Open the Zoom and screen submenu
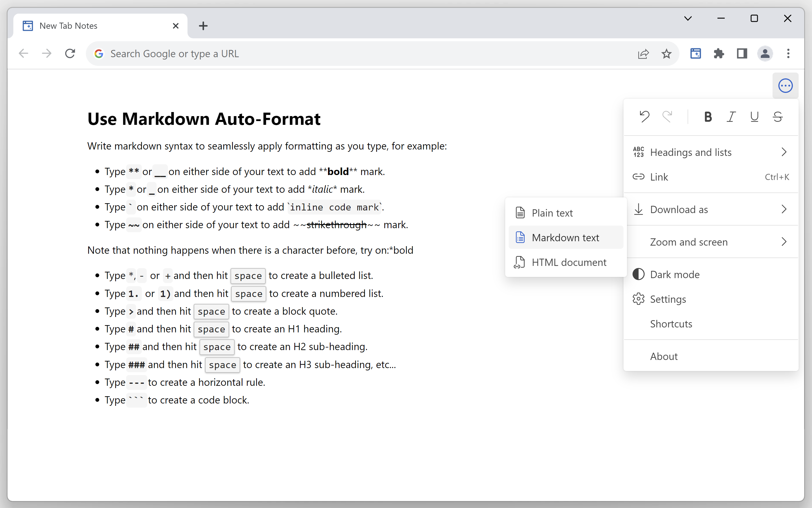Screen dimensions: 812x508 coord(711,242)
